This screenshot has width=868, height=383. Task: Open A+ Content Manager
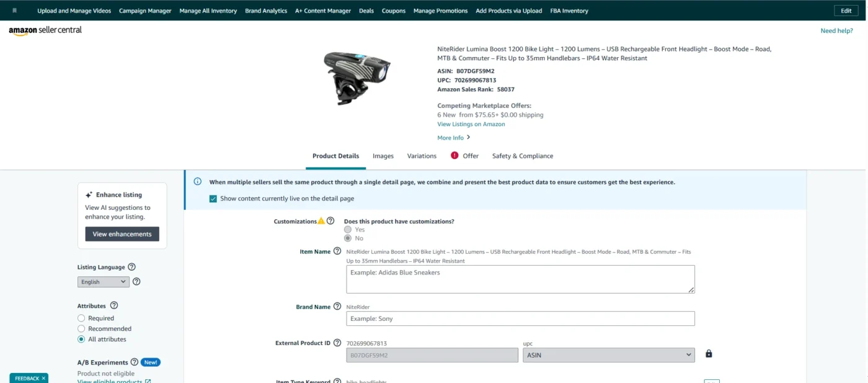click(323, 11)
